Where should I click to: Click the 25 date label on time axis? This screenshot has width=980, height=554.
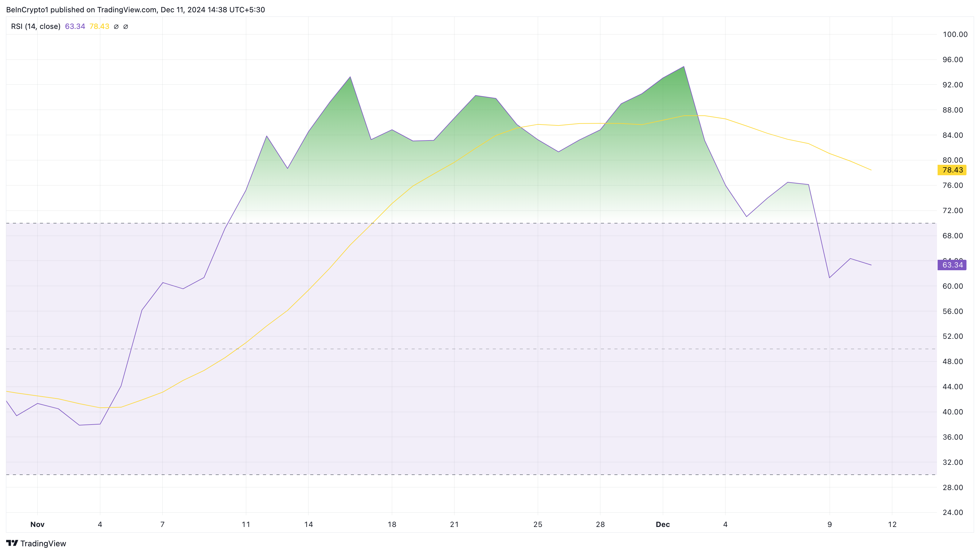(538, 524)
